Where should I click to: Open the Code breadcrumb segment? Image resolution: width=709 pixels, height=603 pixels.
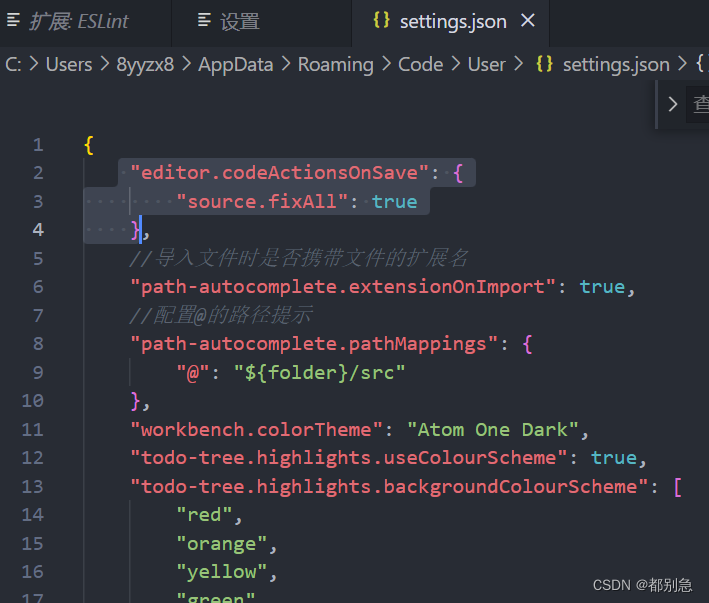click(x=421, y=65)
